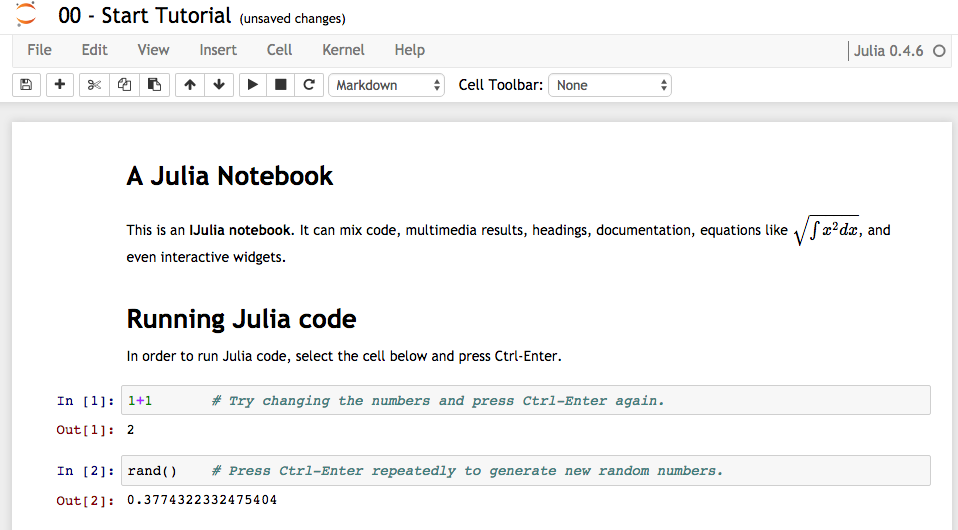Click the text even interactive widgets.
This screenshot has width=958, height=530.
point(206,257)
